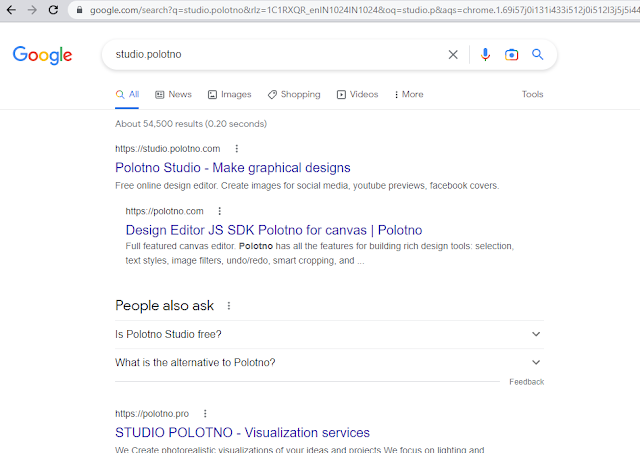640x453 pixels.
Task: Go forward to the next page
Action: [32, 10]
